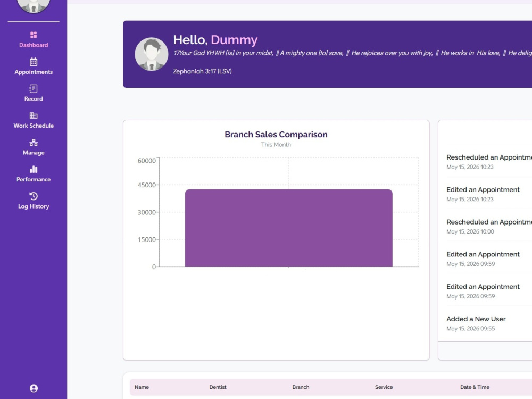Open the Dashboard icon in sidebar
The width and height of the screenshot is (532, 399).
(x=33, y=35)
